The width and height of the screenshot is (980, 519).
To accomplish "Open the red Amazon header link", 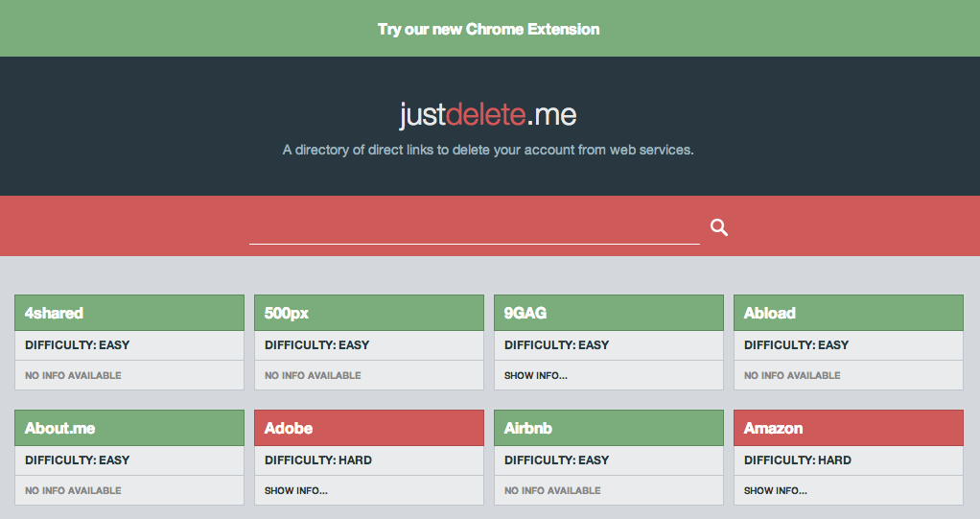I will (x=848, y=428).
